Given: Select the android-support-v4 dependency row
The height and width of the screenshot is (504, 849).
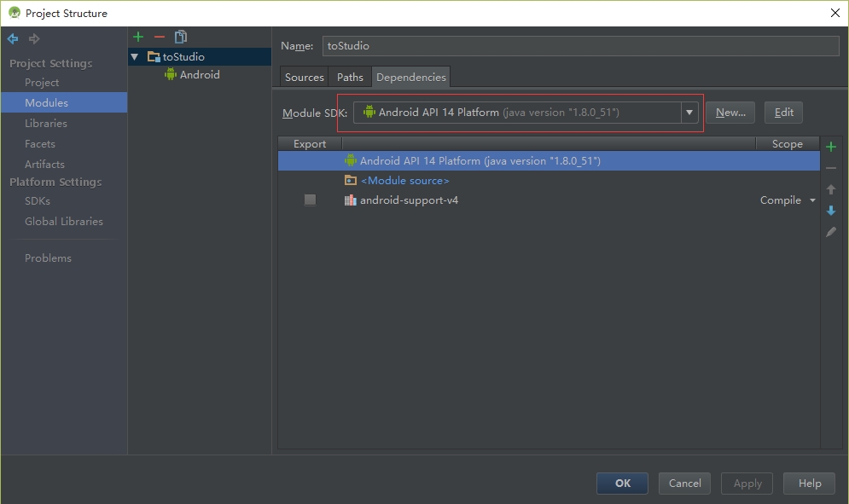Looking at the screenshot, I should coord(549,200).
